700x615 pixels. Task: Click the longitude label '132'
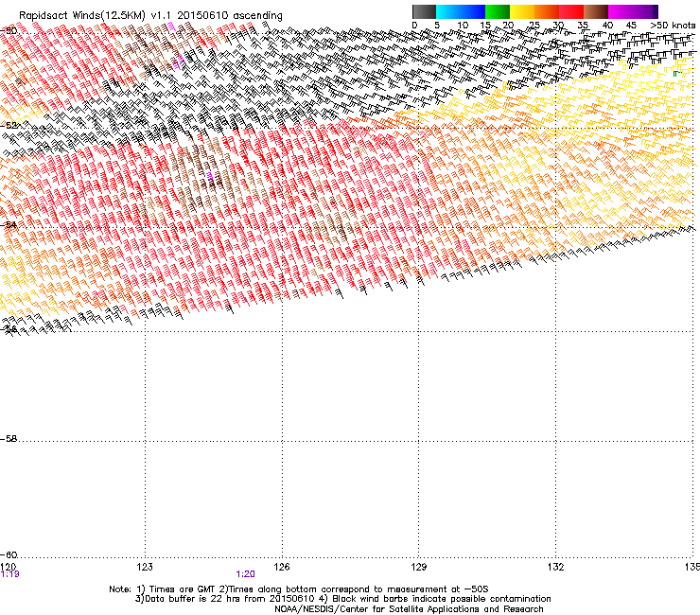click(556, 567)
